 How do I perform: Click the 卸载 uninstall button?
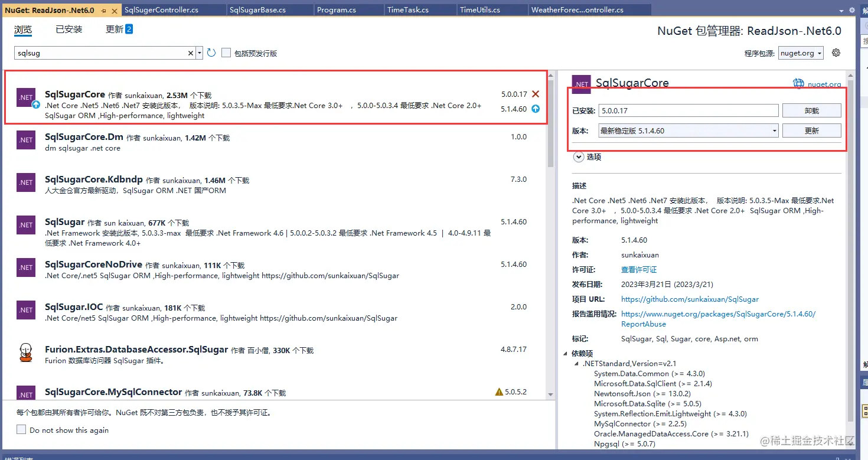tap(811, 110)
